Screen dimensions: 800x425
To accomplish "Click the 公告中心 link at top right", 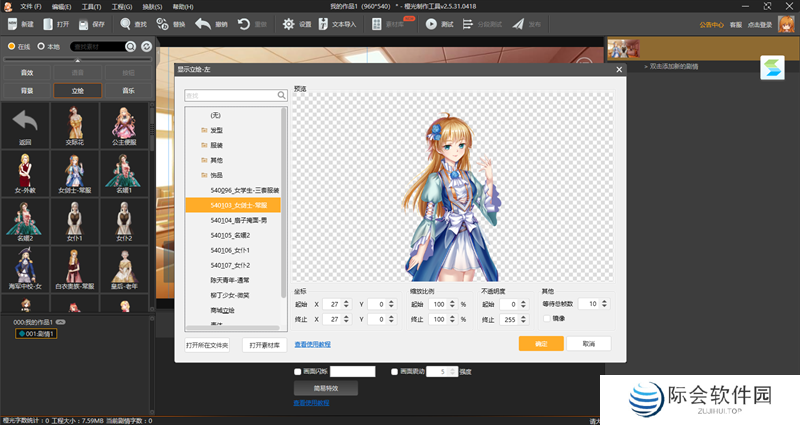I will tap(711, 24).
